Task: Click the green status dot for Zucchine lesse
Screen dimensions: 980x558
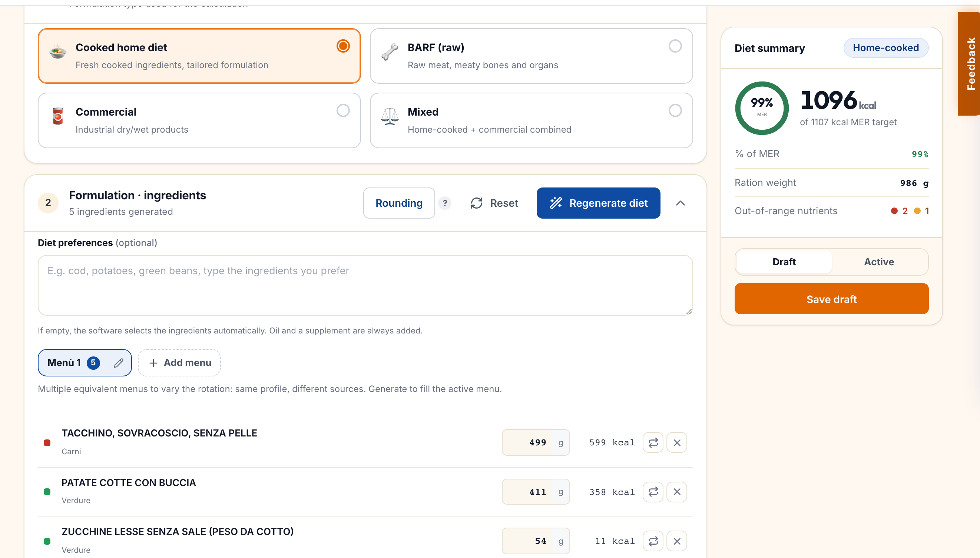Action: [x=47, y=541]
